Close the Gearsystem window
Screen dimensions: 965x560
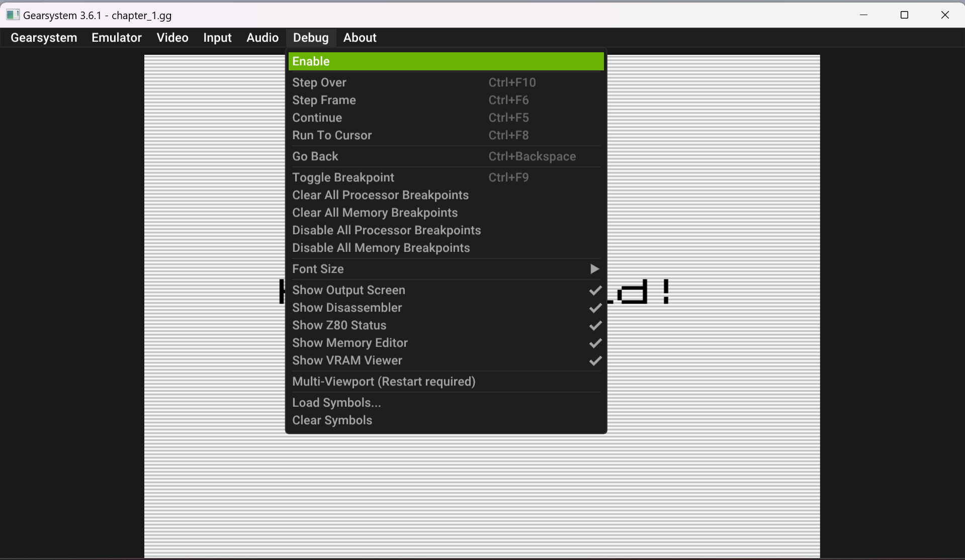(945, 15)
